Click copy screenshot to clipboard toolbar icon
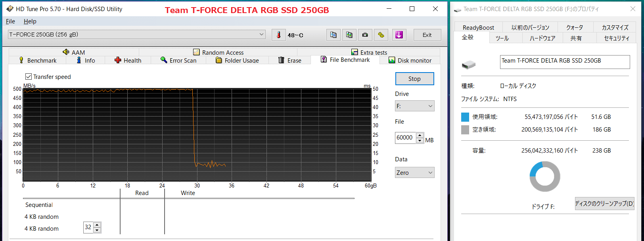The image size is (644, 241). (x=349, y=35)
